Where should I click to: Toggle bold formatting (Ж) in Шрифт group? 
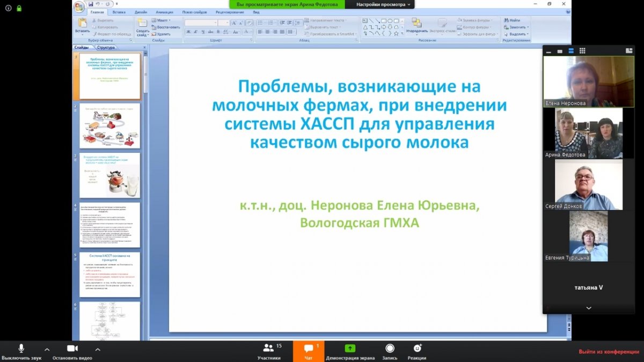click(189, 32)
